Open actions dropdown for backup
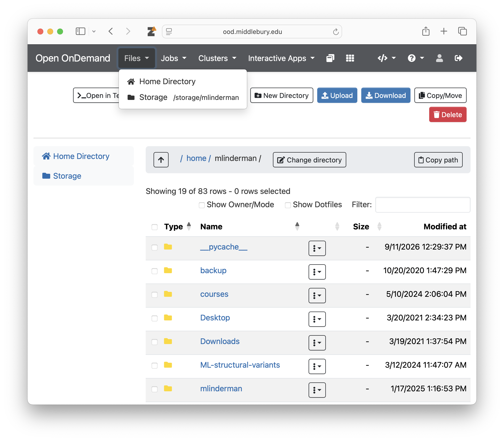The width and height of the screenshot is (504, 441). click(317, 272)
